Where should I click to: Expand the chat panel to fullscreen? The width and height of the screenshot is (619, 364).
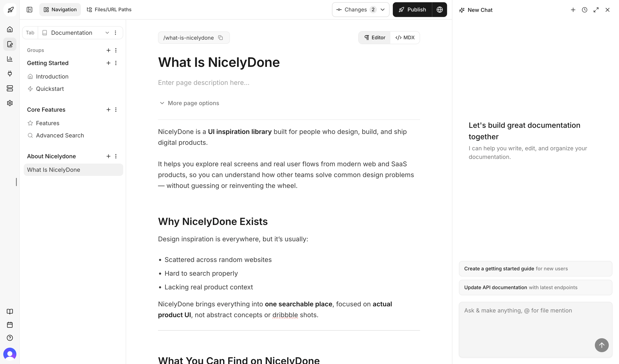(x=596, y=10)
